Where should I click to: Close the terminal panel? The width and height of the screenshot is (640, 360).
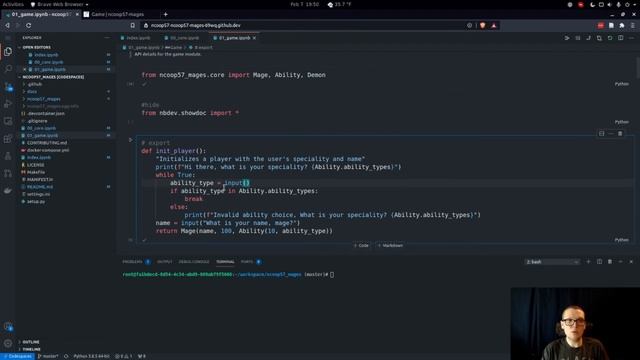[631, 262]
